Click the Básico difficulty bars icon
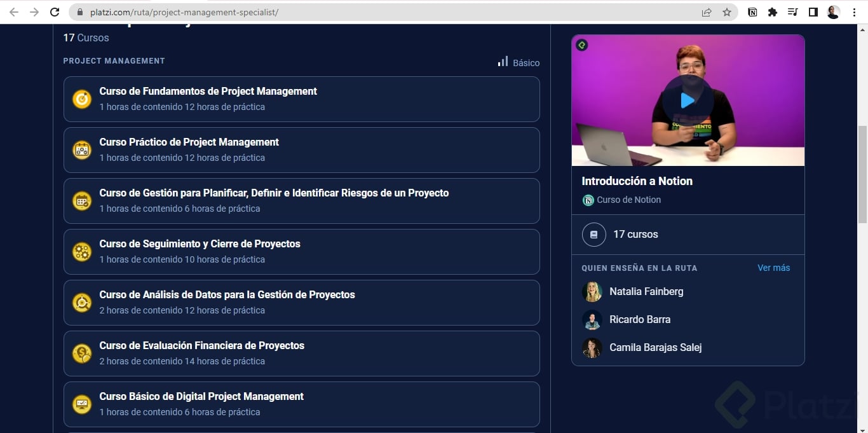The width and height of the screenshot is (868, 433). pyautogui.click(x=503, y=62)
